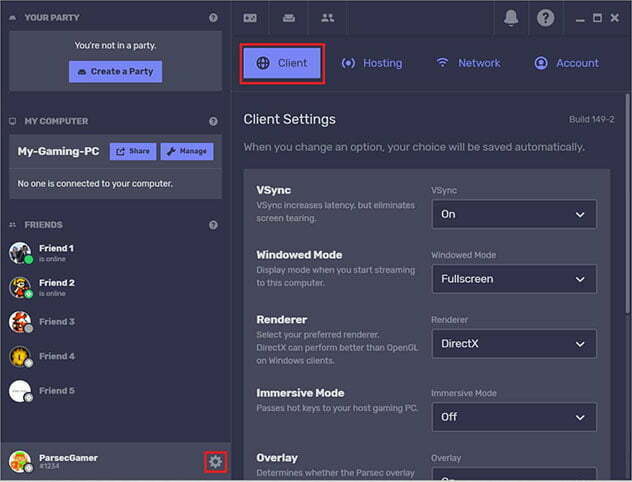Select the name Friend 2
Image resolution: width=632 pixels, height=482 pixels.
57,283
